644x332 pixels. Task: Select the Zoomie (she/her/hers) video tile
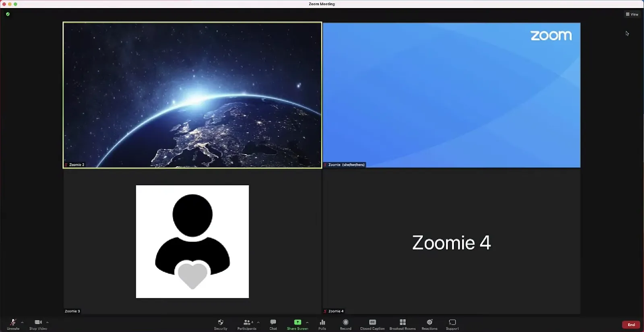tap(452, 95)
